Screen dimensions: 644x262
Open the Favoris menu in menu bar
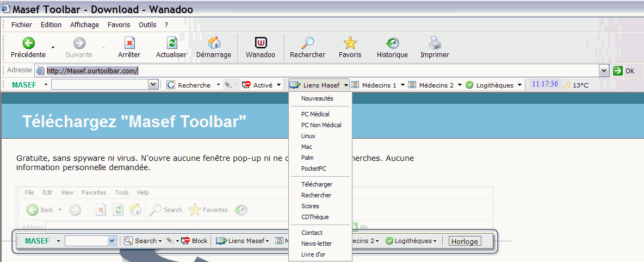(x=119, y=24)
